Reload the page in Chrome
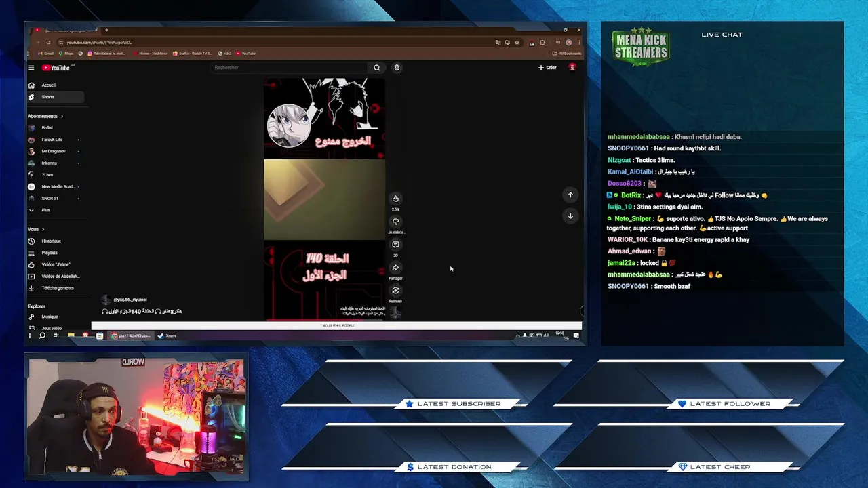Viewport: 868px width, 488px height. pyautogui.click(x=48, y=43)
